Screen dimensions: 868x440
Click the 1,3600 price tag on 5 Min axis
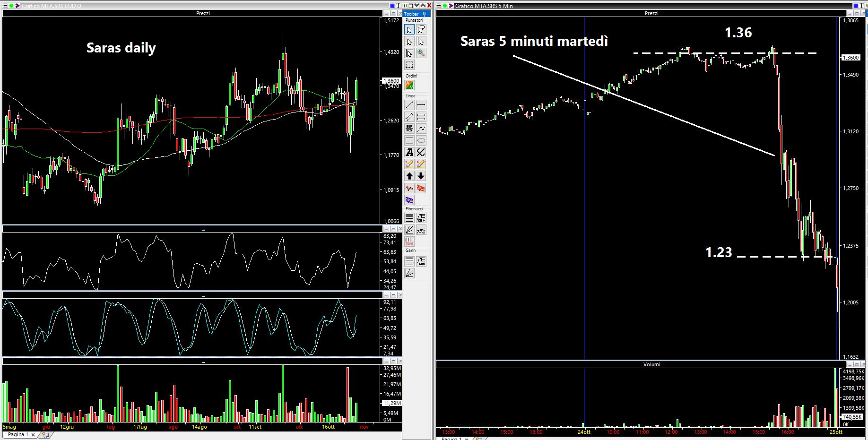click(851, 58)
